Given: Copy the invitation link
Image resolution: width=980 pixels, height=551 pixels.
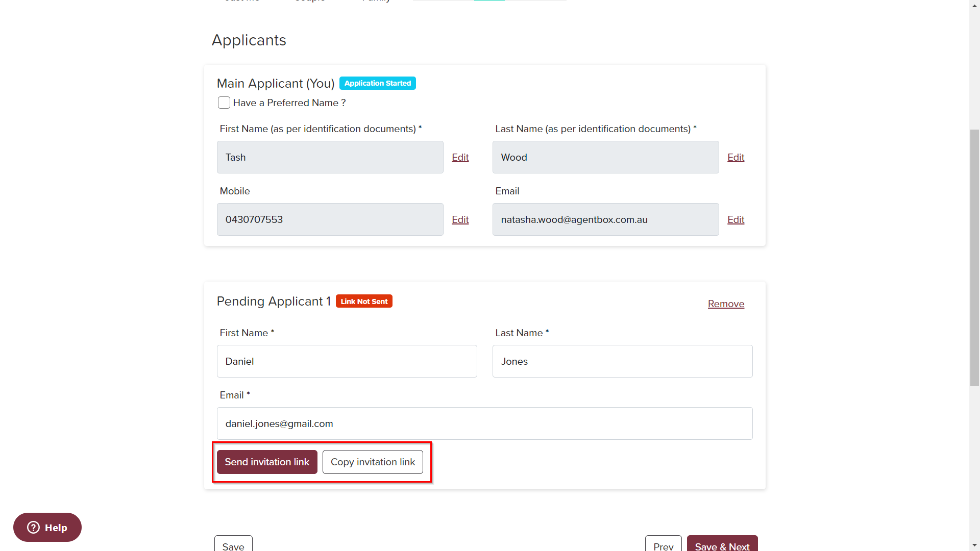Looking at the screenshot, I should coord(373,462).
